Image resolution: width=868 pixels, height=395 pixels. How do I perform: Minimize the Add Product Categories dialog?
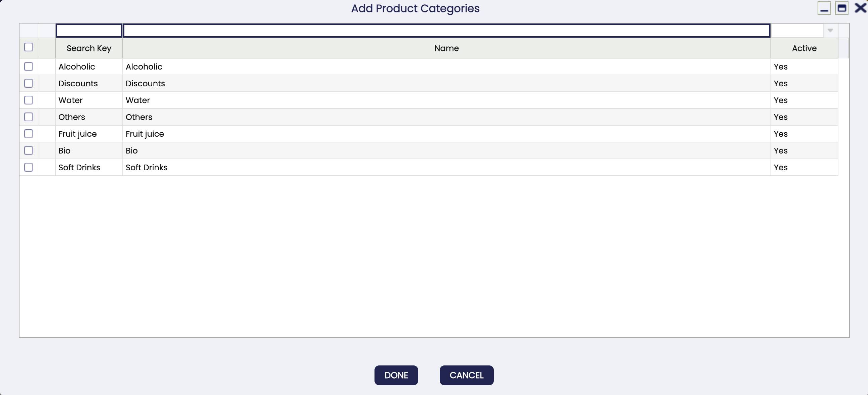click(x=824, y=8)
